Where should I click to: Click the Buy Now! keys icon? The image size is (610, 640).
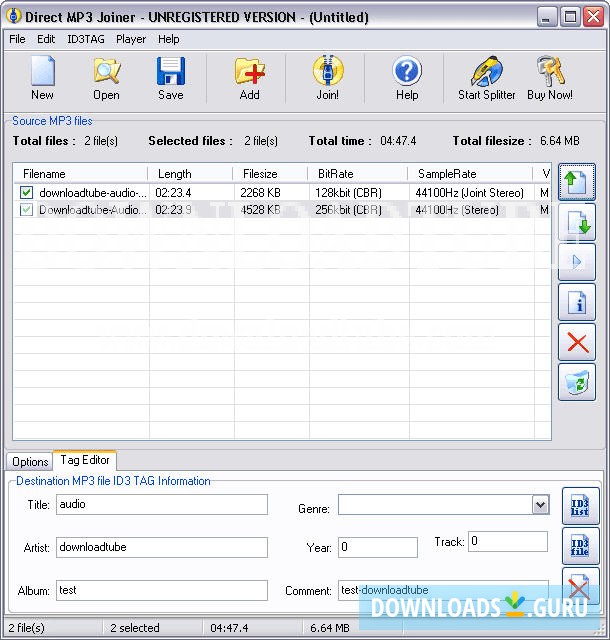coord(550,78)
